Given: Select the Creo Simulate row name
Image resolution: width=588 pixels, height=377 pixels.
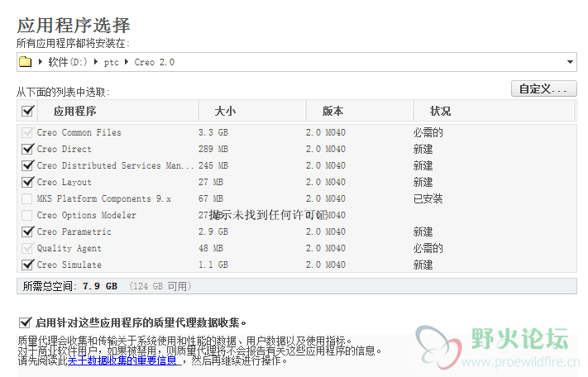Looking at the screenshot, I should coord(69,265).
